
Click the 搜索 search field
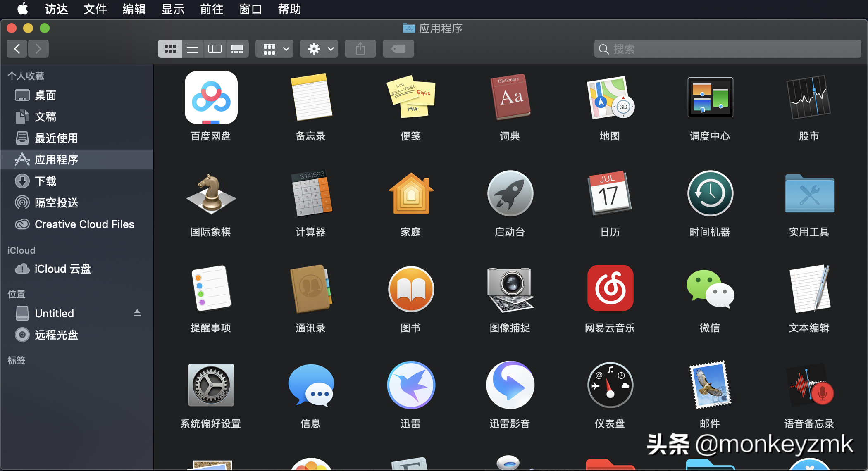point(727,49)
